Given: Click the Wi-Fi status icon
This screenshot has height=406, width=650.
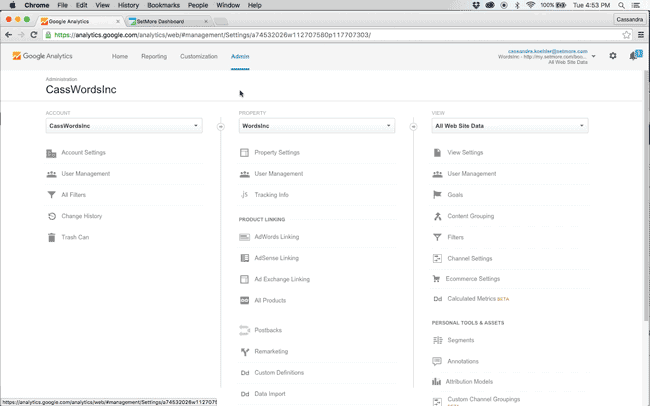Looking at the screenshot, I should pos(530,5).
